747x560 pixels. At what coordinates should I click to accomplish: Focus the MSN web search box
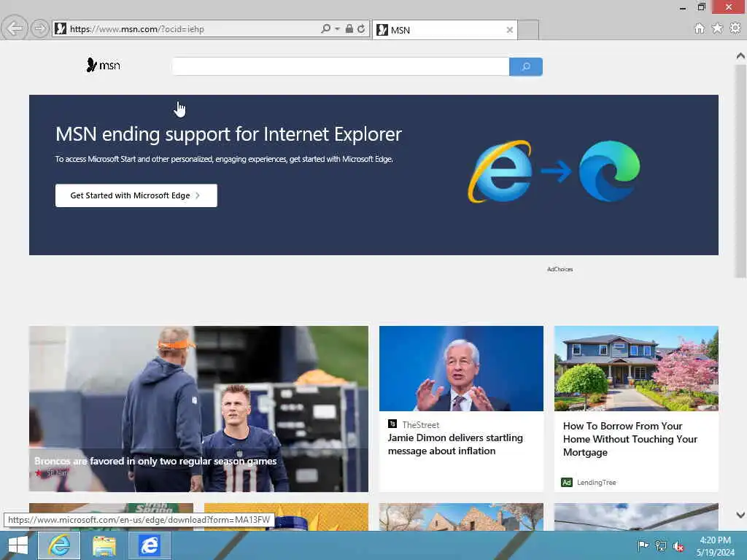point(340,66)
